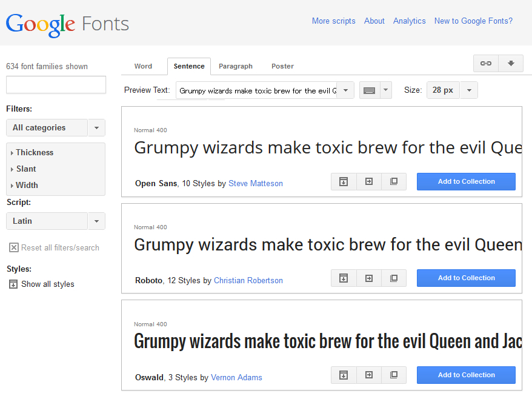Show all styles for Open Sans
The height and width of the screenshot is (396, 532).
tap(344, 181)
